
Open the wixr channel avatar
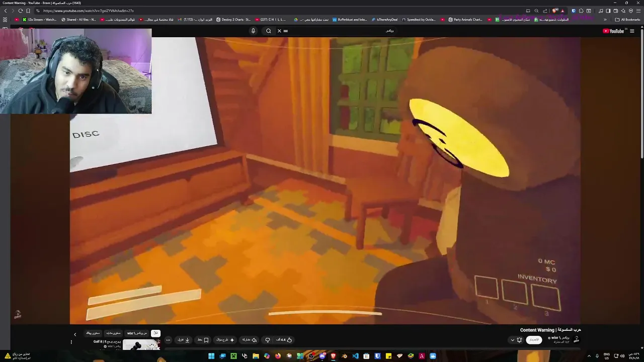tap(577, 340)
